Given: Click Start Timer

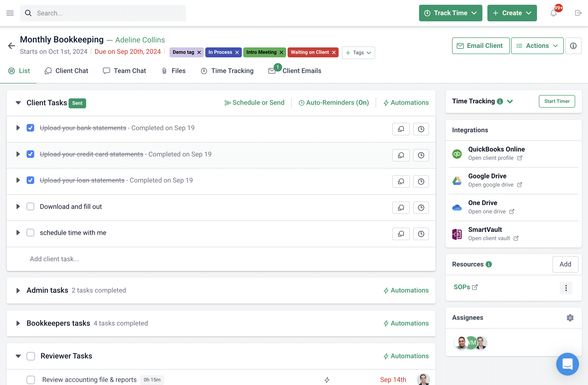Looking at the screenshot, I should (x=557, y=101).
